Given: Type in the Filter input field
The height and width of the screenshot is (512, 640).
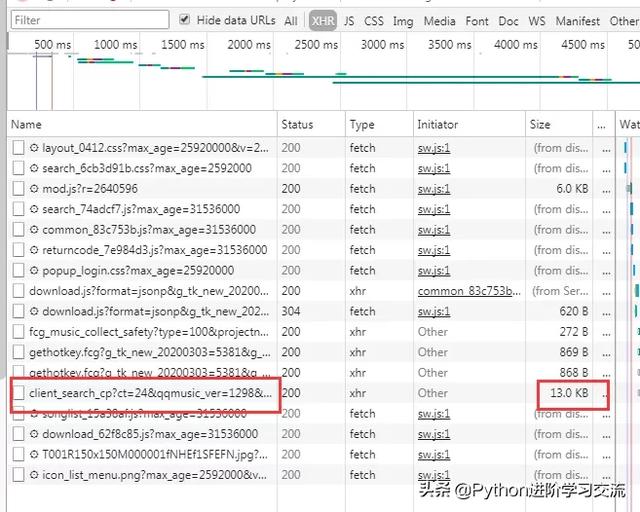Looking at the screenshot, I should coord(90,20).
